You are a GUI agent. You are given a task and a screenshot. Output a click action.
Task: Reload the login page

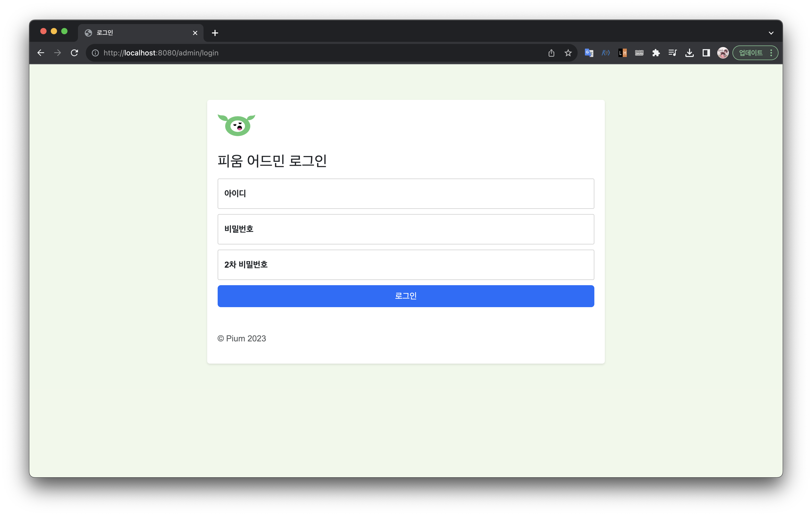pos(75,53)
